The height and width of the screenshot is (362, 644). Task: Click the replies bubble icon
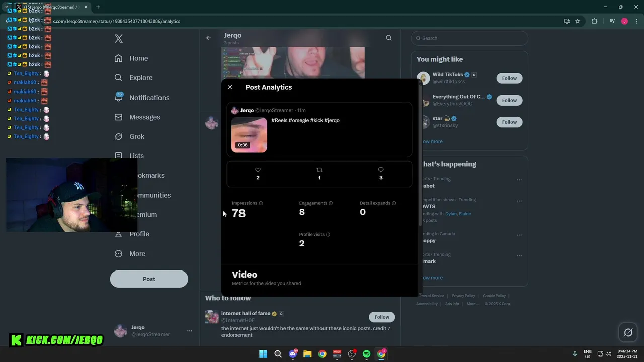[381, 170]
